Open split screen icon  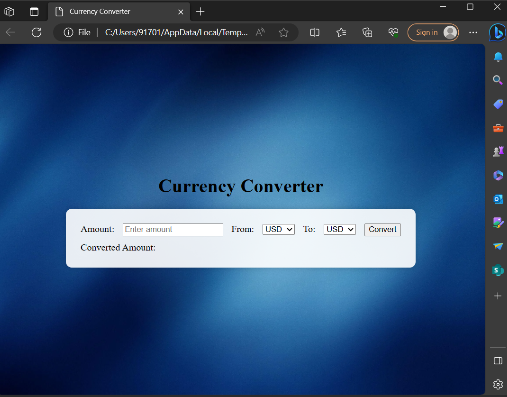pyautogui.click(x=314, y=32)
